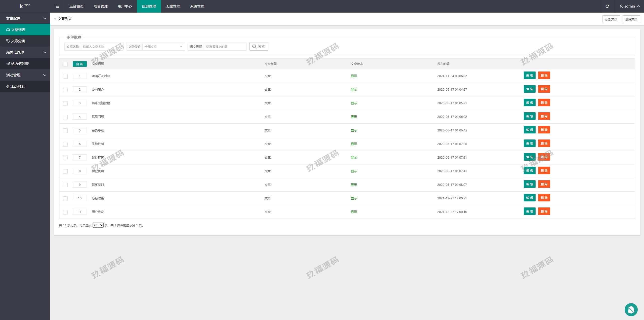Viewport: 644px width, 320px height.
Task: Open 文章列表 sidebar item with book icon
Action: pyautogui.click(x=18, y=30)
